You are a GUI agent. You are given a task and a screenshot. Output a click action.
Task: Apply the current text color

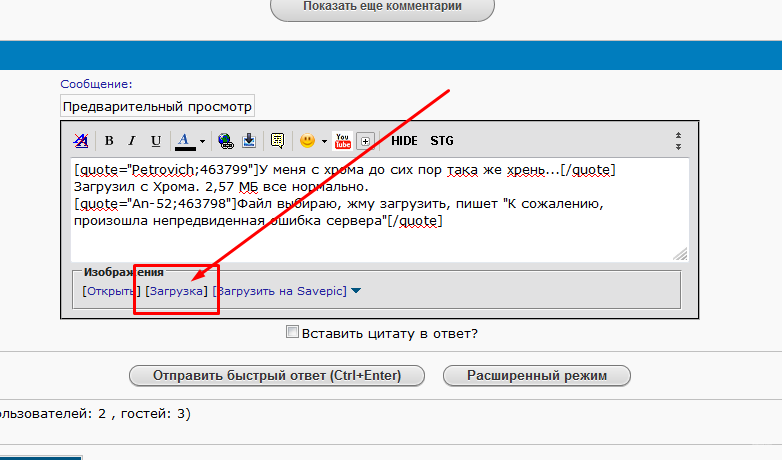click(184, 141)
